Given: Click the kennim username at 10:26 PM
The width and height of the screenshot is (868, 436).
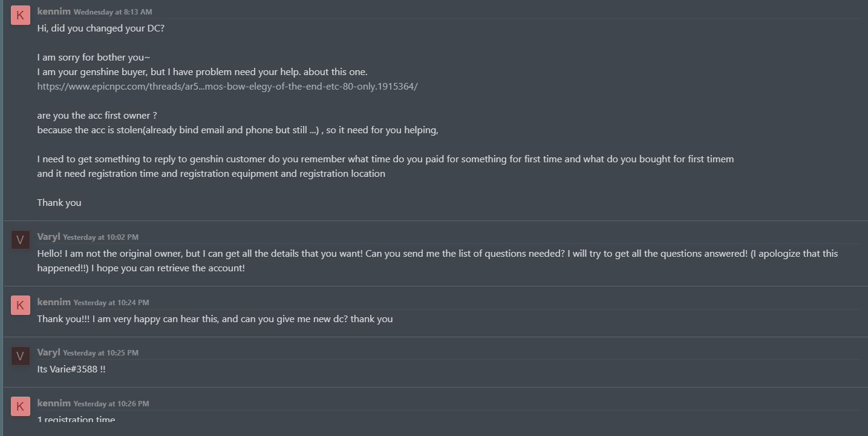Looking at the screenshot, I should pos(54,403).
